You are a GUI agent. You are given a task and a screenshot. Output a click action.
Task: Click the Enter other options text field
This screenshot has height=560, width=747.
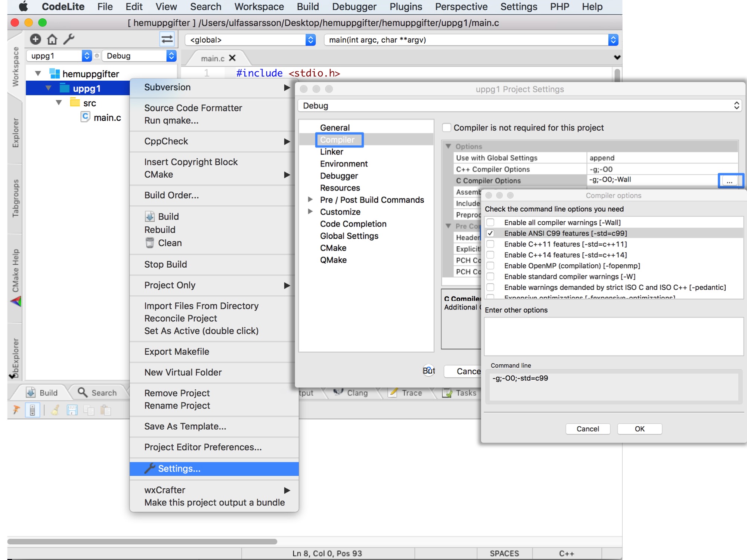[x=613, y=336]
